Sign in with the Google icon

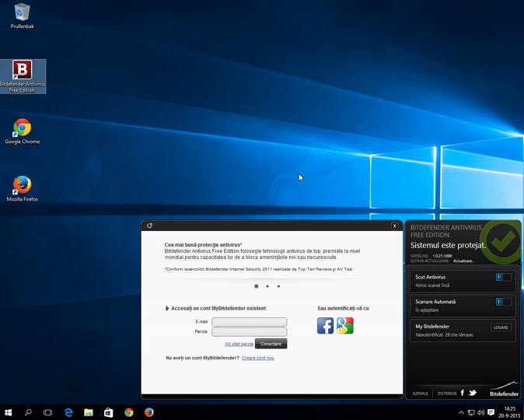tap(345, 325)
